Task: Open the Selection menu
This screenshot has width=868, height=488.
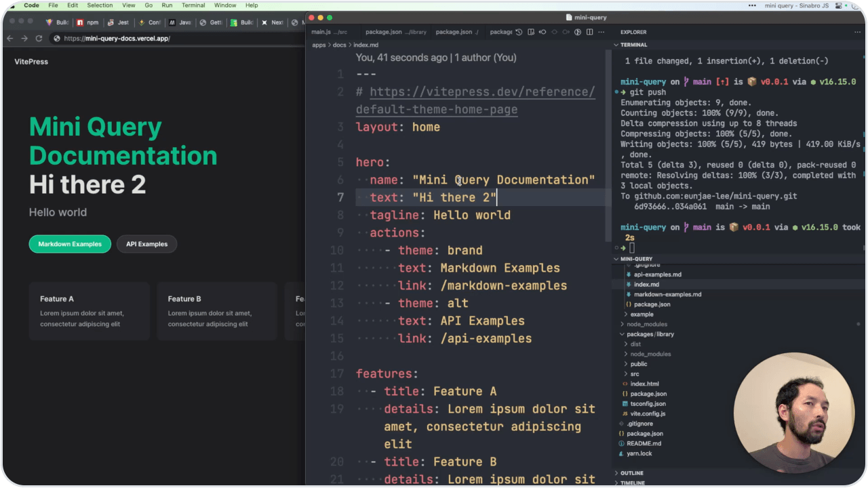Action: pyautogui.click(x=100, y=5)
